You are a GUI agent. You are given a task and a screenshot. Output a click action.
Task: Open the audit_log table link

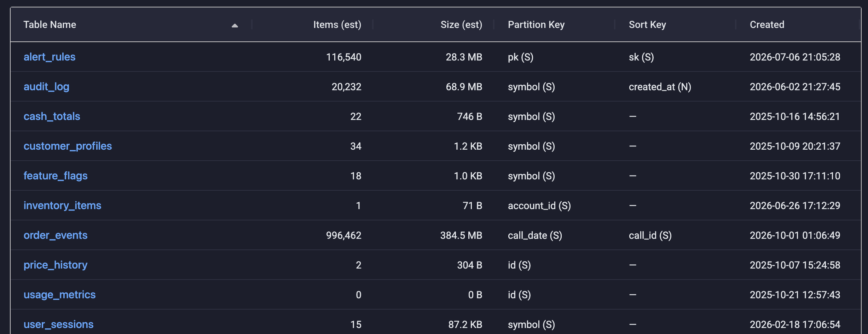(x=46, y=87)
